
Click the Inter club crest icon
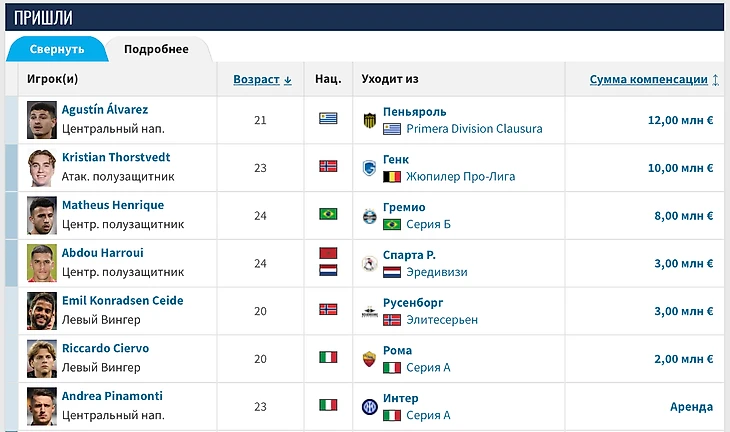click(x=369, y=407)
